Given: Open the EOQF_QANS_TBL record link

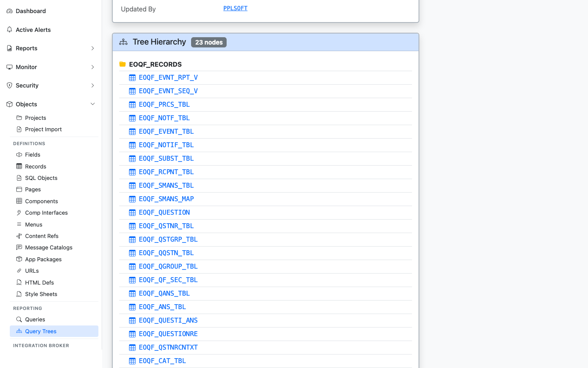Looking at the screenshot, I should (x=164, y=293).
